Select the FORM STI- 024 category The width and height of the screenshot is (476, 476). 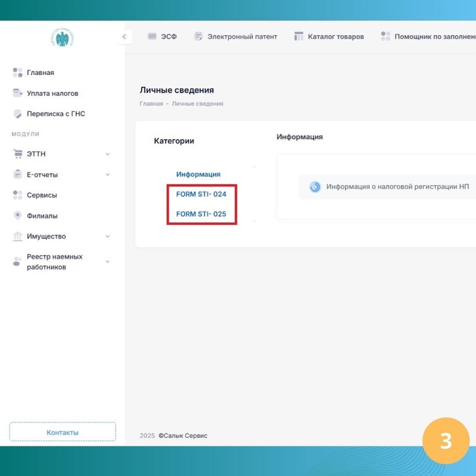[x=201, y=194]
